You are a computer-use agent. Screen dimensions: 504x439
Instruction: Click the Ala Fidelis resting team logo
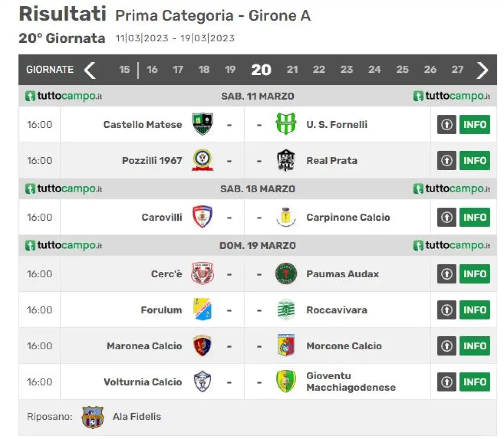coord(93,417)
